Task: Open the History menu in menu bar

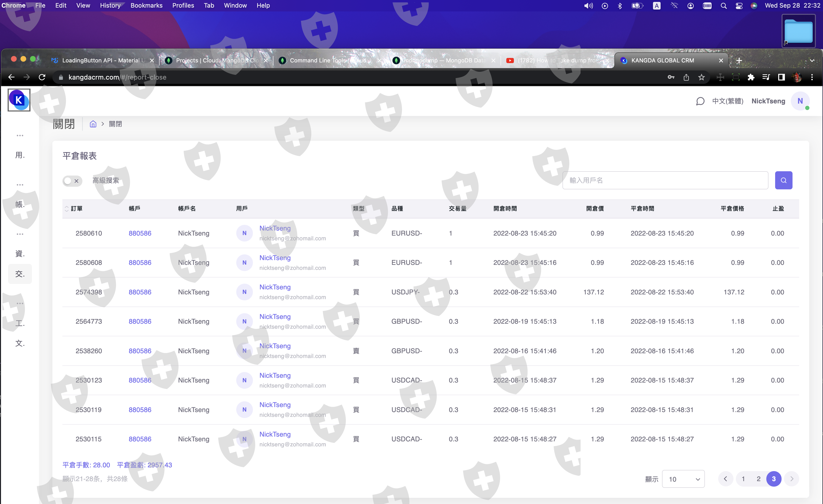Action: (110, 6)
